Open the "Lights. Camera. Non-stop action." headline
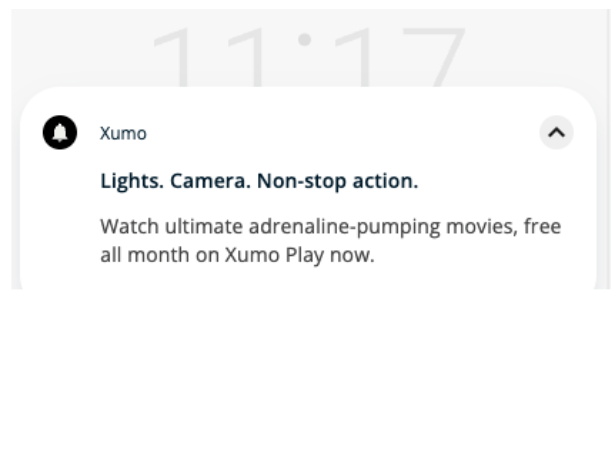Screen dimensions: 614x474 tap(258, 182)
